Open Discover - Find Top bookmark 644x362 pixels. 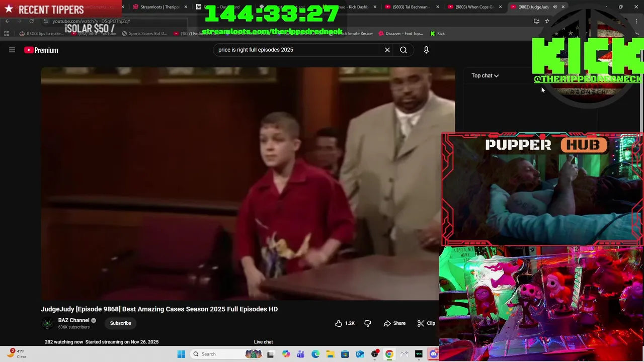(x=400, y=34)
